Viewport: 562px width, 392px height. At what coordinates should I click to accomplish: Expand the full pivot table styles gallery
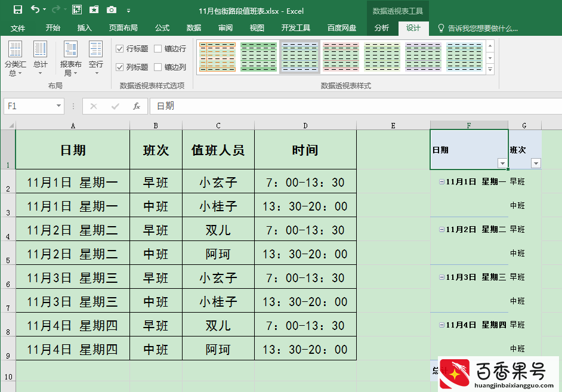point(490,70)
